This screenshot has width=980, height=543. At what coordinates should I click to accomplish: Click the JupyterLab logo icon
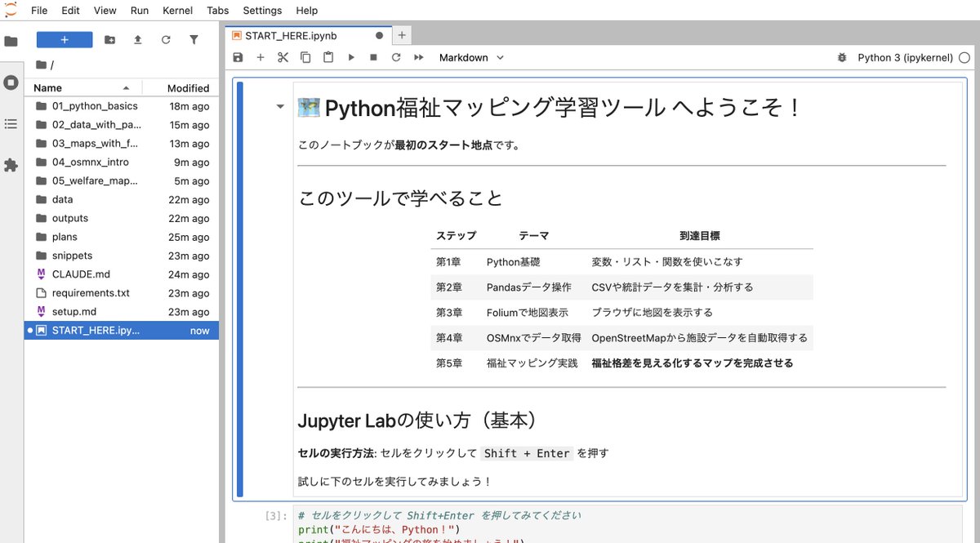[x=11, y=10]
